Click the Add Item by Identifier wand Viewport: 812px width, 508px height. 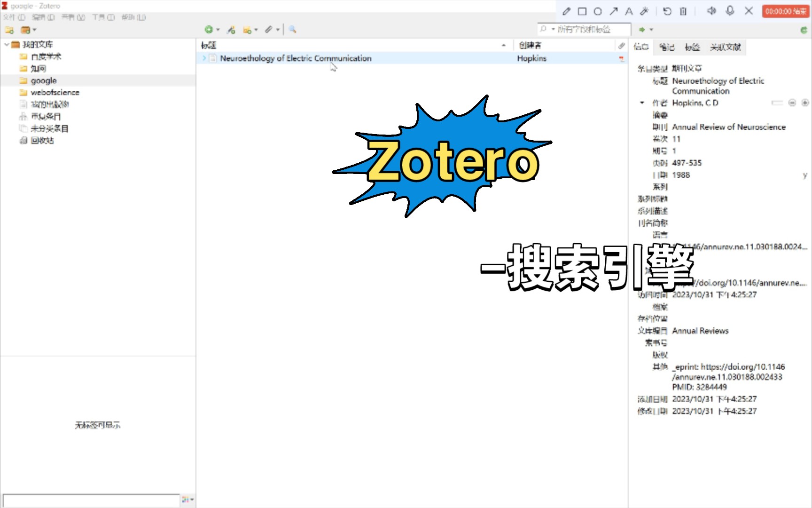[231, 30]
